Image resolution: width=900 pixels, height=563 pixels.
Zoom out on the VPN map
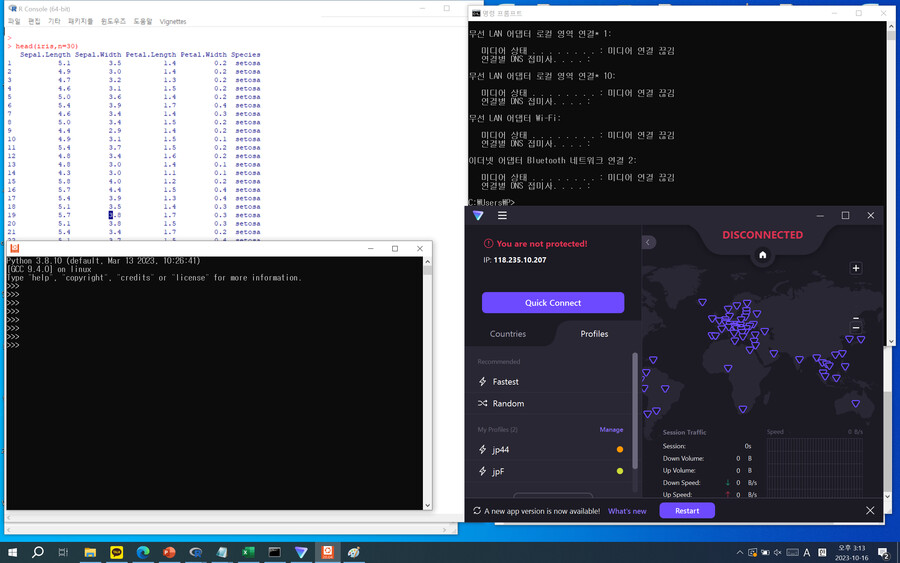[857, 328]
